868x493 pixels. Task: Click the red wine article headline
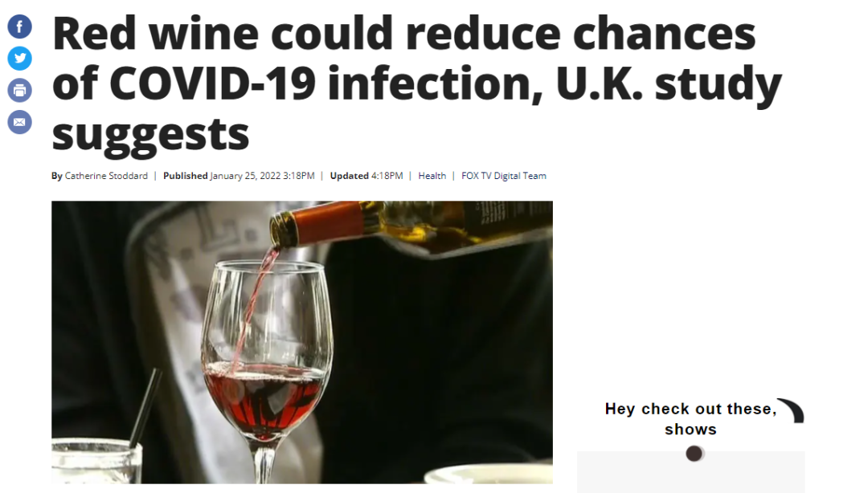(416, 83)
